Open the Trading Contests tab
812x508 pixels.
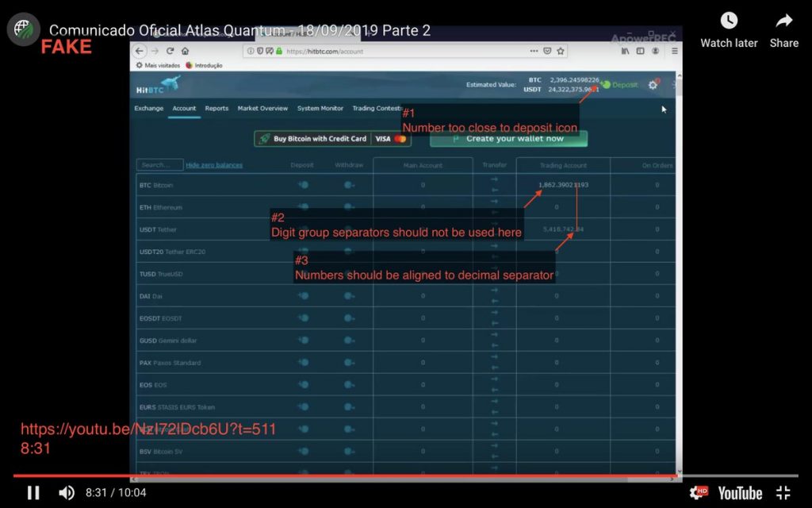coord(377,108)
